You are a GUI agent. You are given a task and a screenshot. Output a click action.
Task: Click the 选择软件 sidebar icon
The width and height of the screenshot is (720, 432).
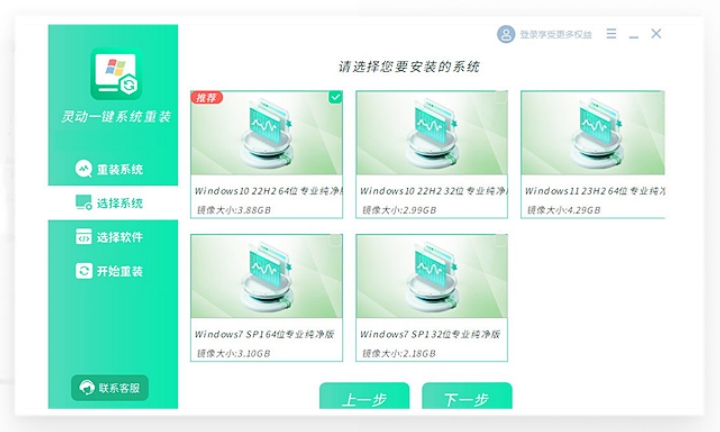(84, 236)
